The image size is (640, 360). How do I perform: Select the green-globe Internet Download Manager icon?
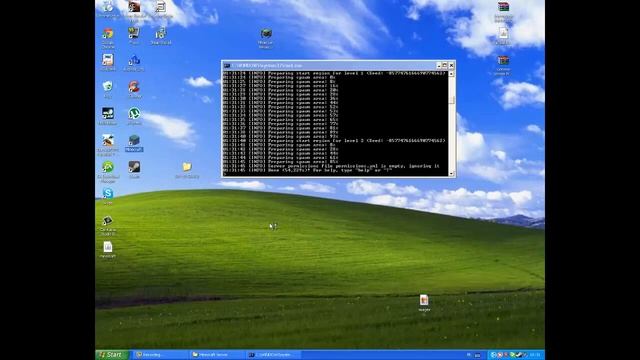click(108, 167)
